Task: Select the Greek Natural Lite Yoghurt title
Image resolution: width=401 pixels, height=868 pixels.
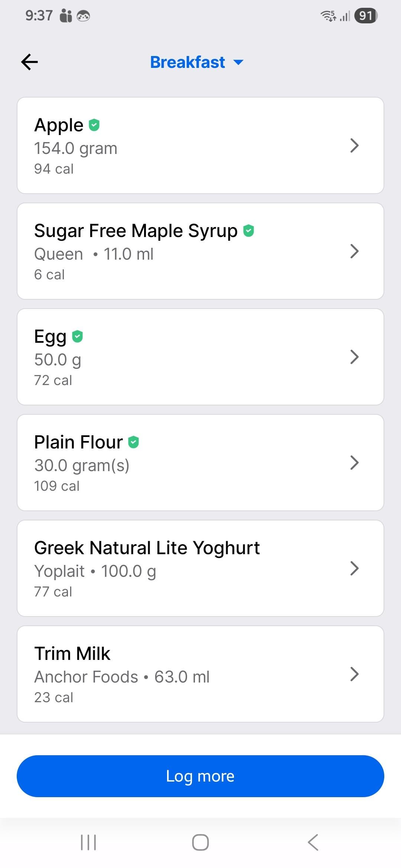Action: click(x=147, y=548)
